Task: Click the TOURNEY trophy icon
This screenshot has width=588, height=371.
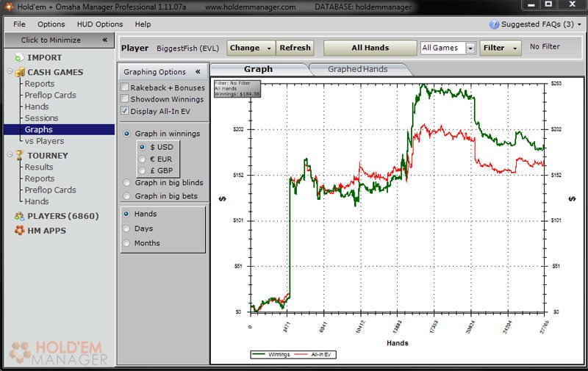Action: [20, 155]
